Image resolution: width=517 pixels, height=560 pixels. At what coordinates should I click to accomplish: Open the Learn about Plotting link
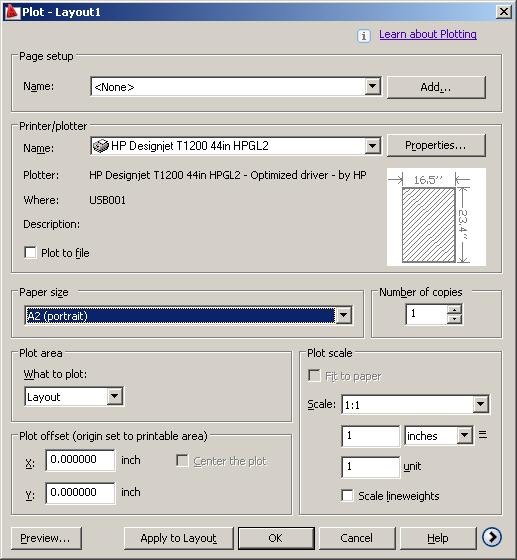[x=428, y=34]
